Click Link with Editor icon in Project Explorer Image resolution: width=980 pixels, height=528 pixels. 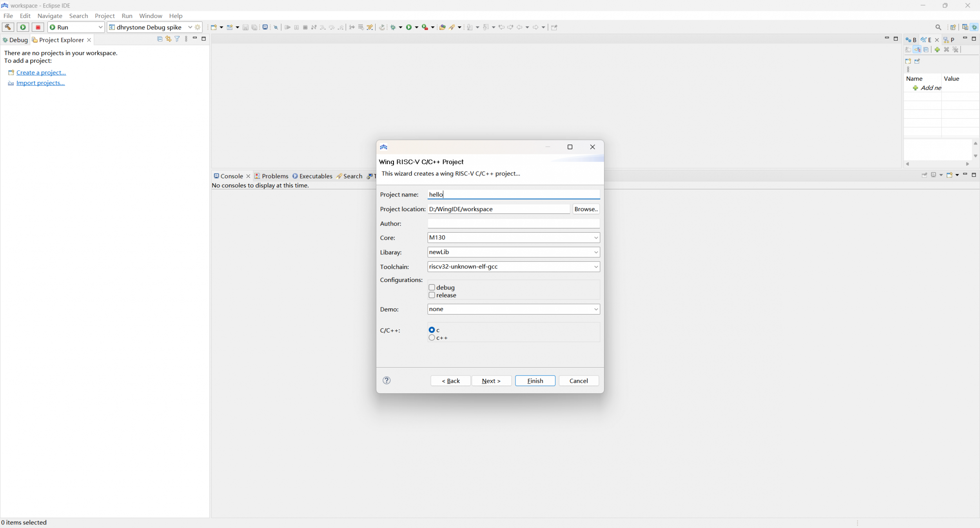169,39
